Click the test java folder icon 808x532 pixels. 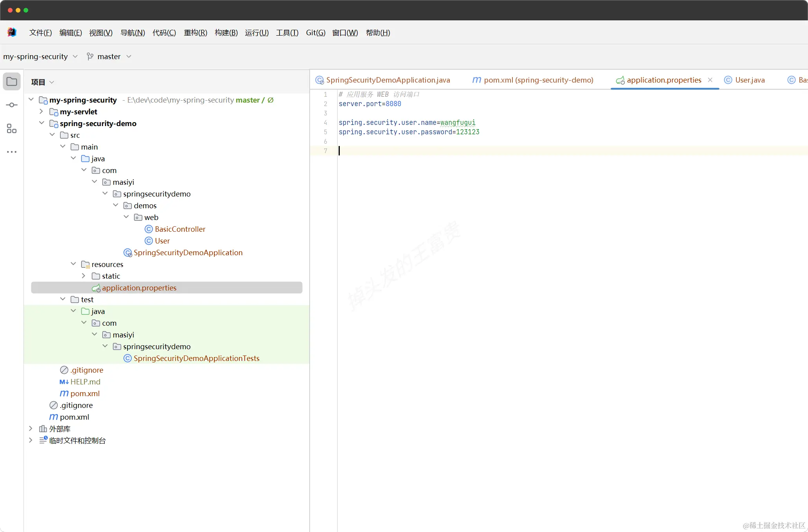(85, 311)
